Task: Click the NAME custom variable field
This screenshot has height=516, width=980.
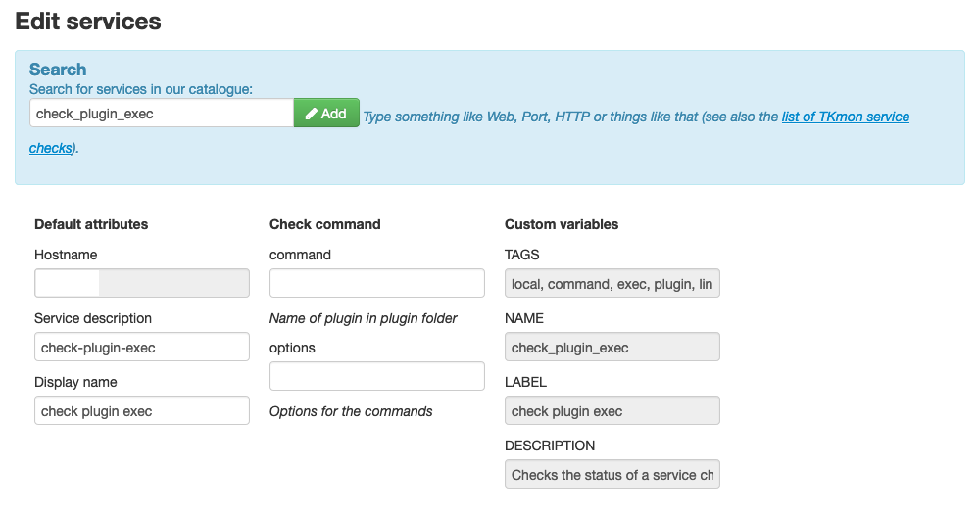Action: [612, 347]
